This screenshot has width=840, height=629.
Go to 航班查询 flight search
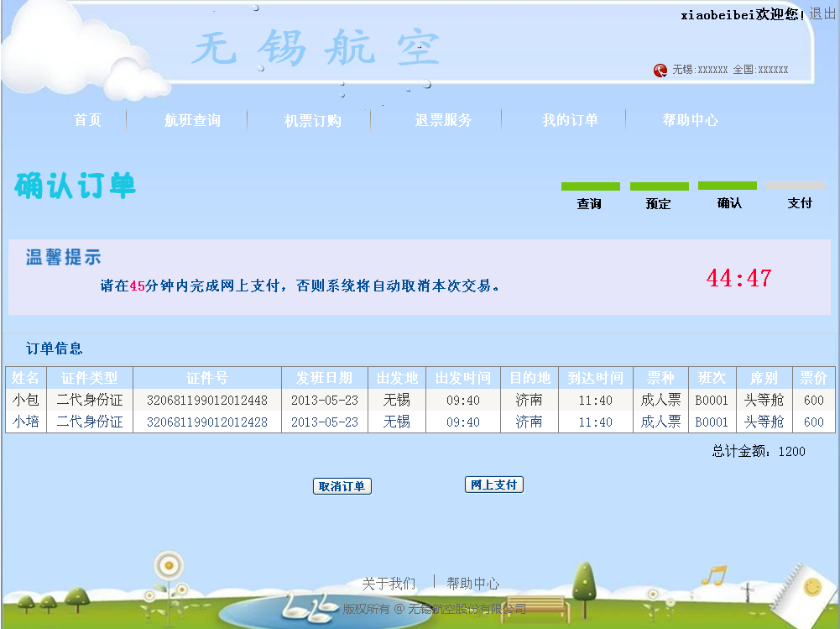(192, 120)
